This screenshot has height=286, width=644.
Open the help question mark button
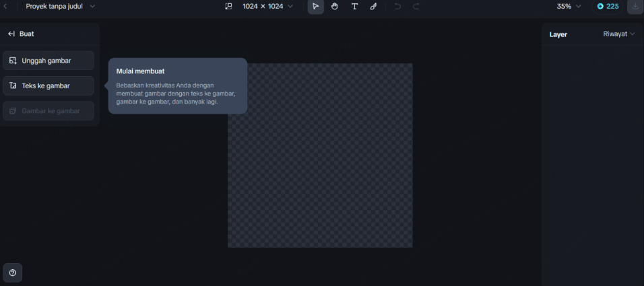pos(12,273)
